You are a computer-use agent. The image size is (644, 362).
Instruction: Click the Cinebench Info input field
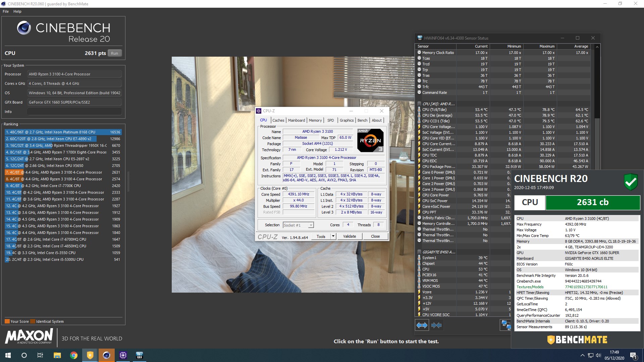tap(74, 112)
